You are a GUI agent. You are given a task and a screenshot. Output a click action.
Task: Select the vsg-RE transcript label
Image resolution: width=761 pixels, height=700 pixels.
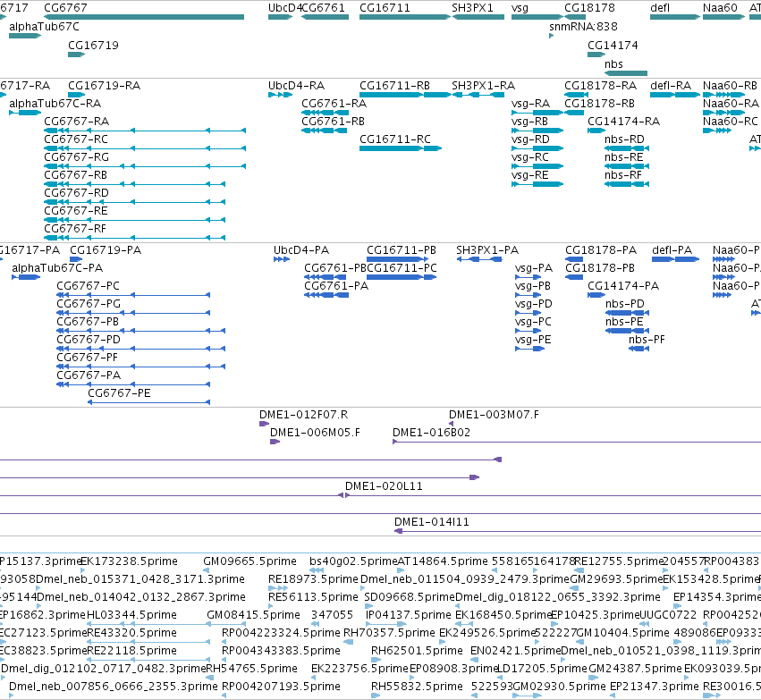(x=530, y=175)
